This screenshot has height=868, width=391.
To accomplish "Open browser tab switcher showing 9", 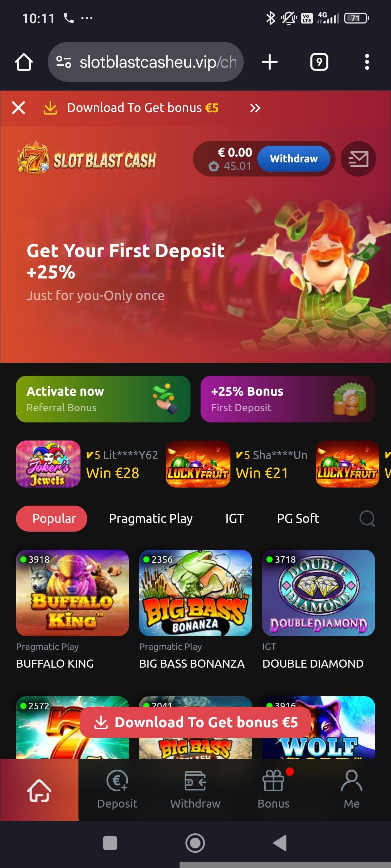I will [x=319, y=62].
